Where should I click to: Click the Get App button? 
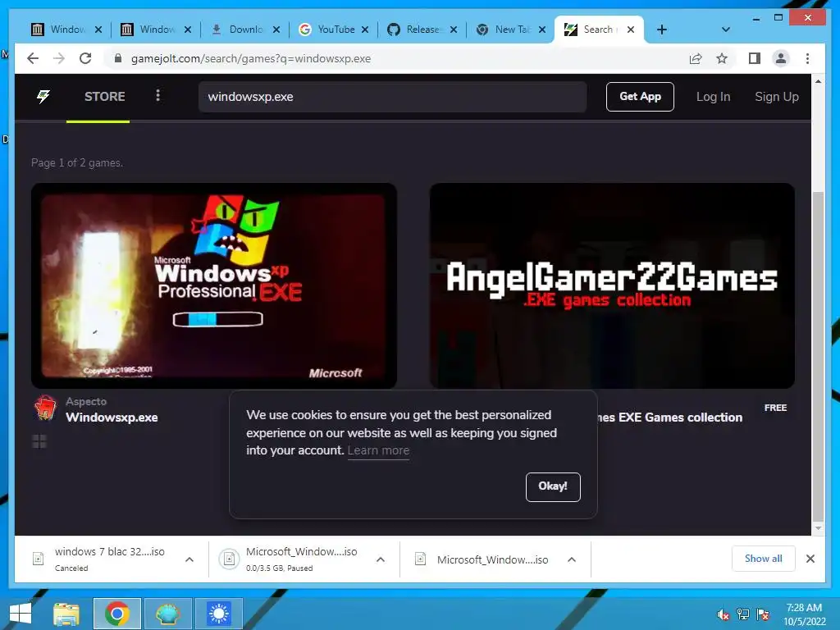pyautogui.click(x=640, y=97)
